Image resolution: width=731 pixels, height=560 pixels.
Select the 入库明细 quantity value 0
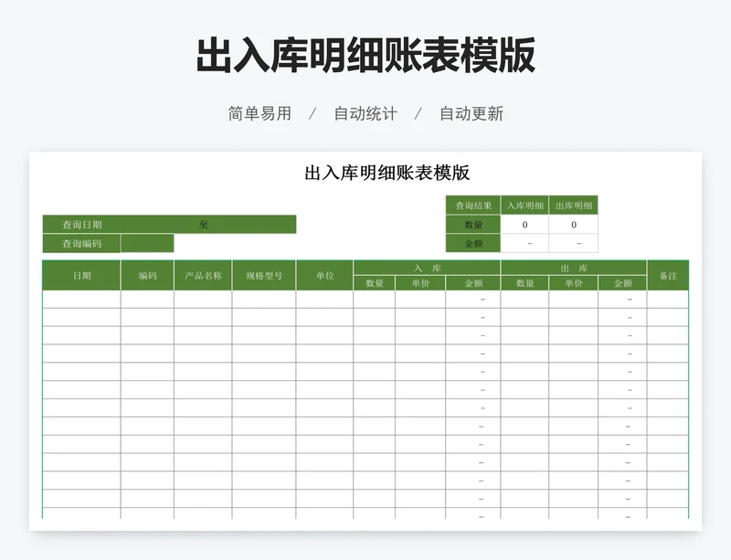[x=525, y=225]
